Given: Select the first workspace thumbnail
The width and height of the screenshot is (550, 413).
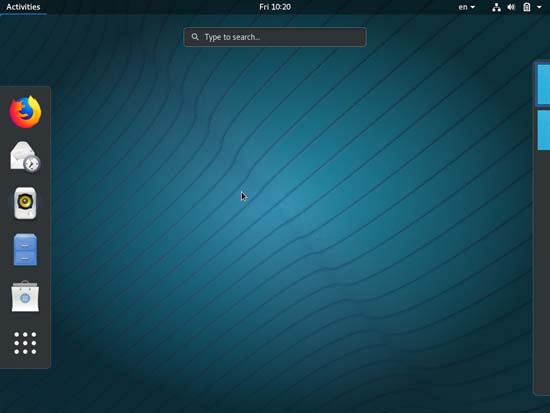Looking at the screenshot, I should pyautogui.click(x=543, y=84).
